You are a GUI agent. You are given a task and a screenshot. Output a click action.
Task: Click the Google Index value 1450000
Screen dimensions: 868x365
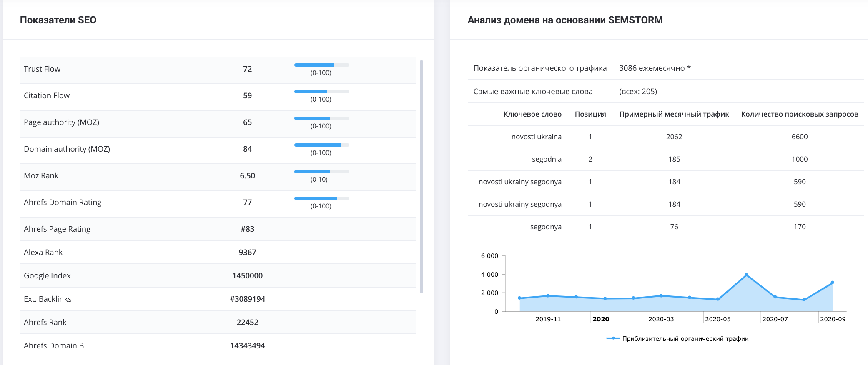[x=248, y=275]
